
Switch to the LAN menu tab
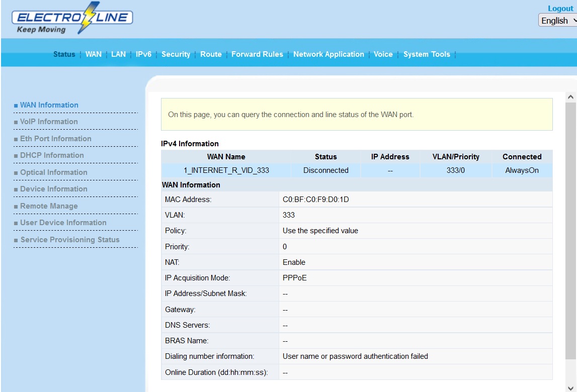[x=118, y=54]
